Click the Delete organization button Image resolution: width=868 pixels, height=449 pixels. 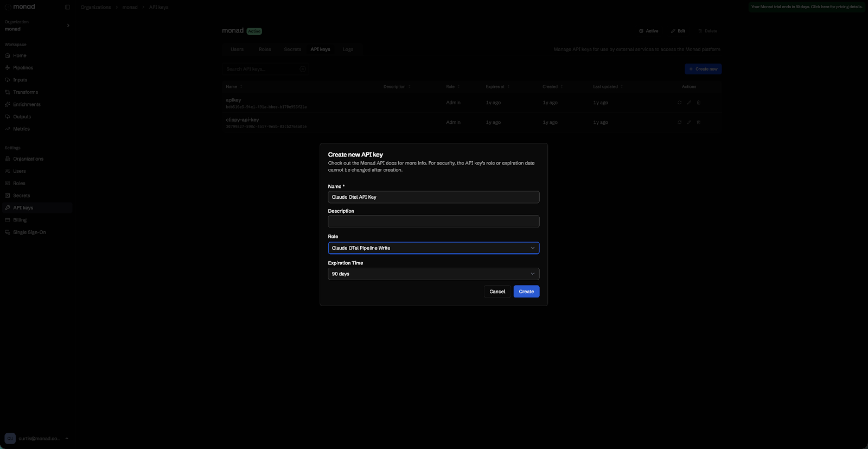(708, 31)
